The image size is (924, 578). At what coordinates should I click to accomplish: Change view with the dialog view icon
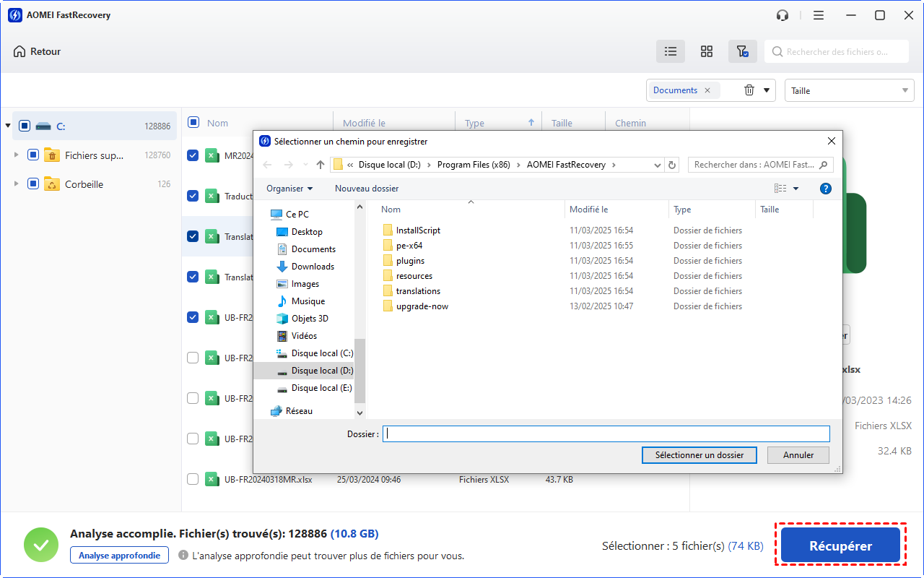pyautogui.click(x=780, y=189)
